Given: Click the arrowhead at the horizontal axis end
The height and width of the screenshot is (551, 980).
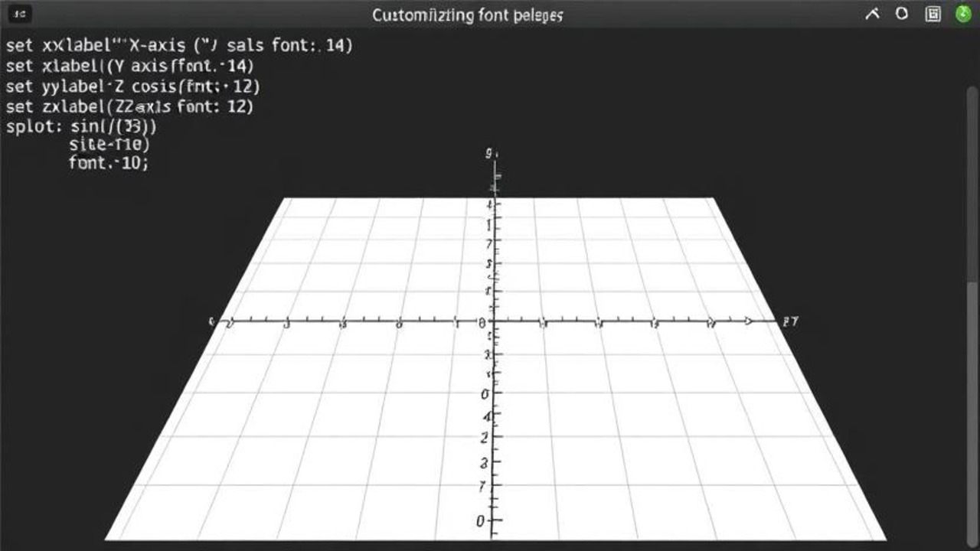Looking at the screenshot, I should (748, 321).
